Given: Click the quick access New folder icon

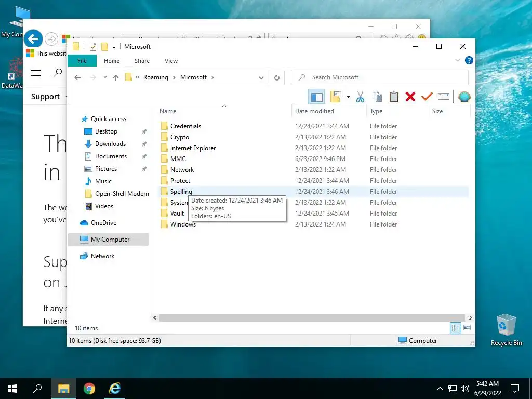Looking at the screenshot, I should point(105,46).
